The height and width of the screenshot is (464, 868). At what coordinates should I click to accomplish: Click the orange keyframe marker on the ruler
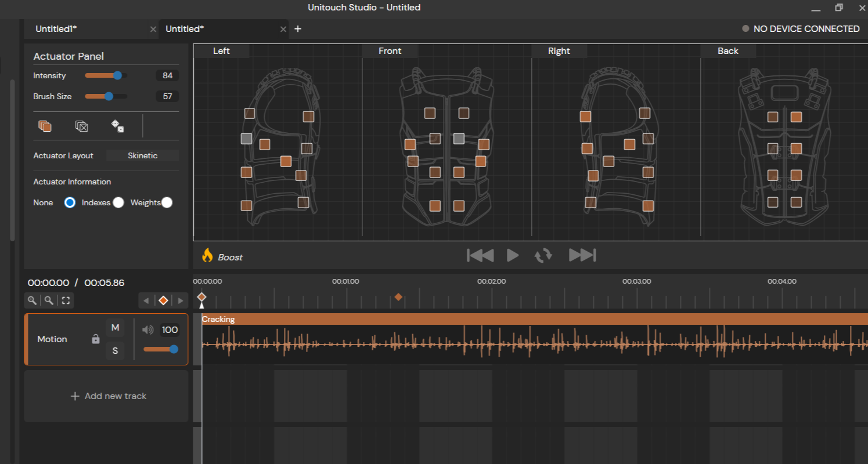(x=398, y=297)
